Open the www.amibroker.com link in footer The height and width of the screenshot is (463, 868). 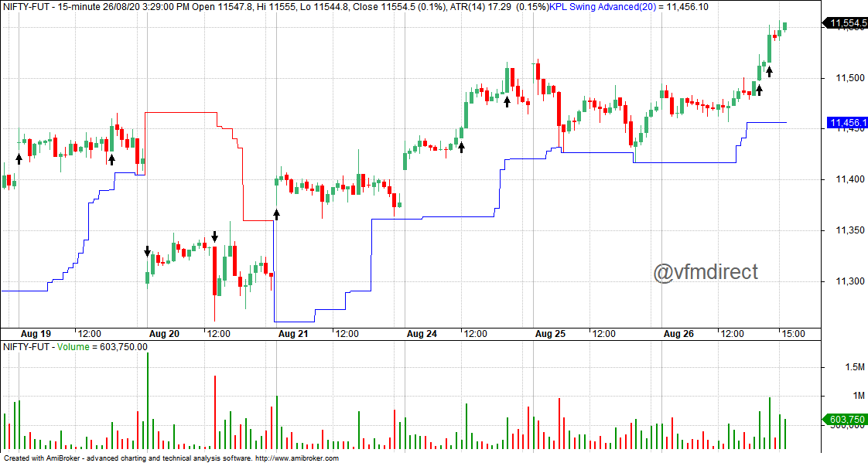point(297,458)
